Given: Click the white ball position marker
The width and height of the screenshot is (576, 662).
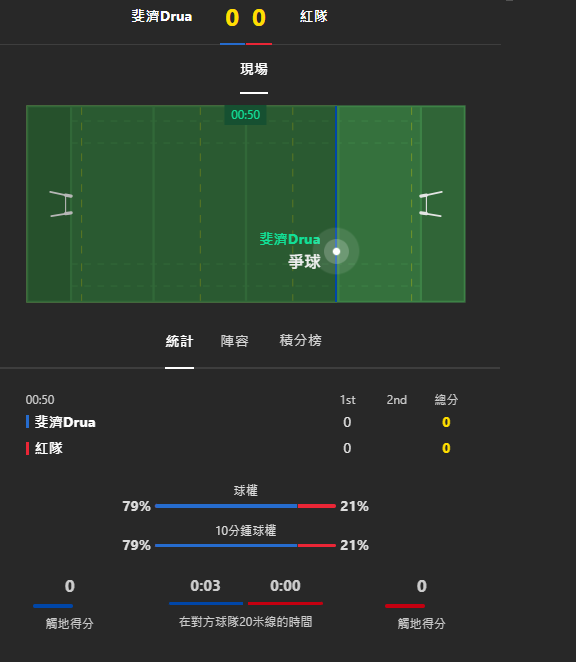Looking at the screenshot, I should click(x=336, y=252).
